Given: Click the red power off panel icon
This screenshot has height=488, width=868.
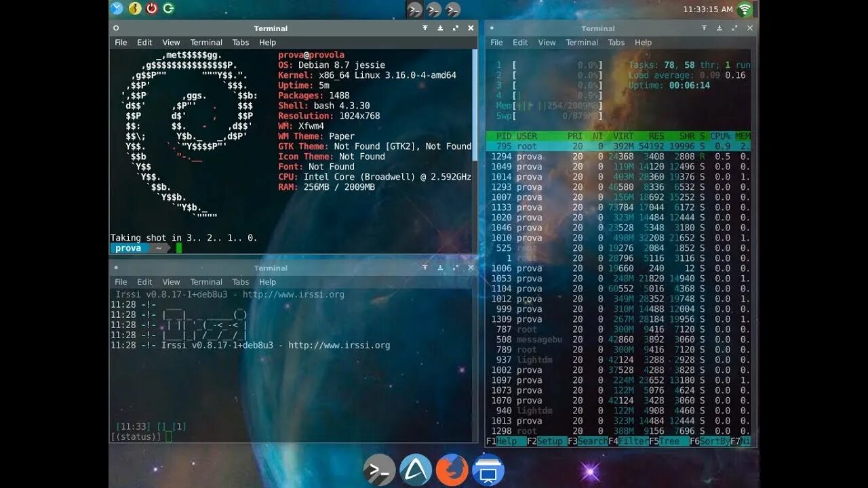Looking at the screenshot, I should [152, 9].
